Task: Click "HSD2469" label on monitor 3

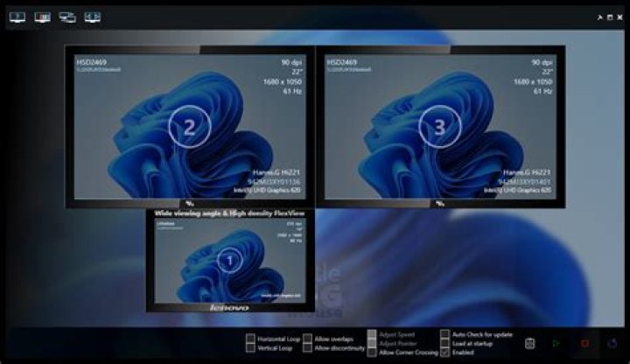Action: 342,62
